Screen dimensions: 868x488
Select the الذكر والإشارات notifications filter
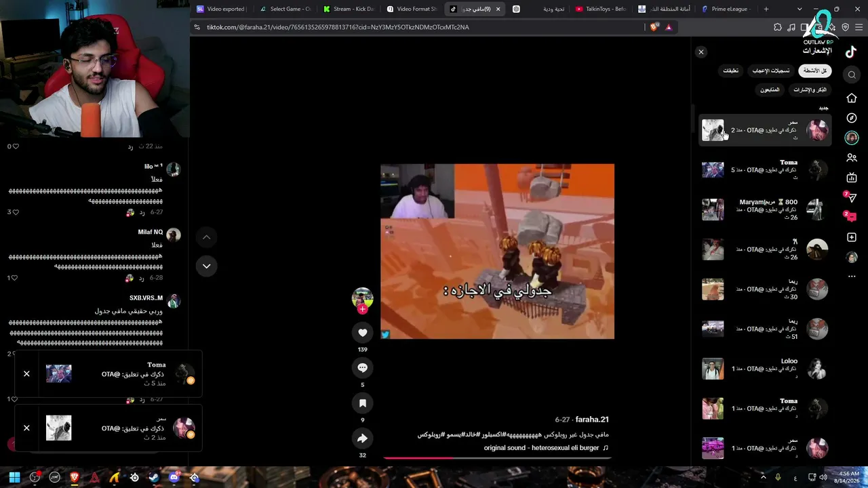pyautogui.click(x=810, y=89)
